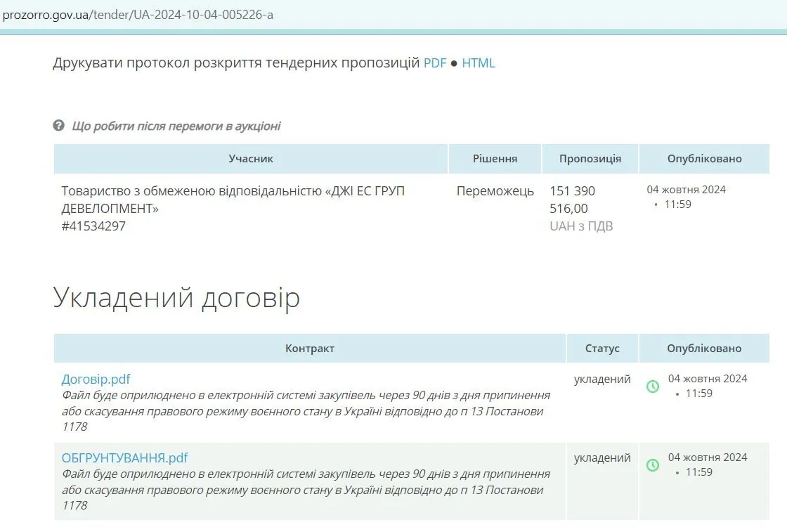This screenshot has width=787, height=532.
Task: Click the 'Переможець' decision cell
Action: pyautogui.click(x=495, y=191)
